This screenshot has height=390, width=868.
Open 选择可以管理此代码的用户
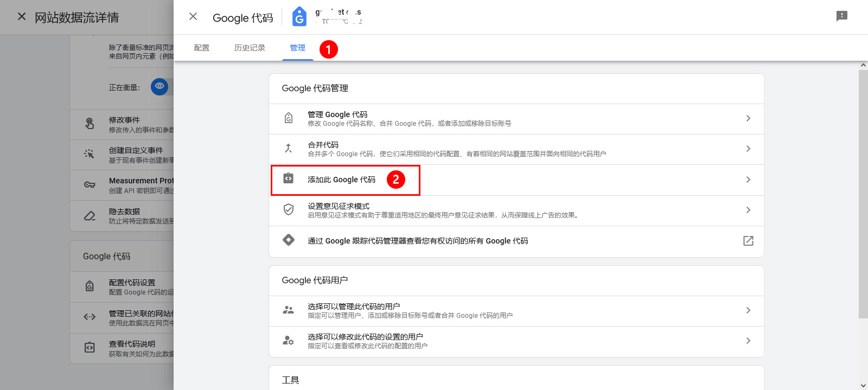[516, 311]
